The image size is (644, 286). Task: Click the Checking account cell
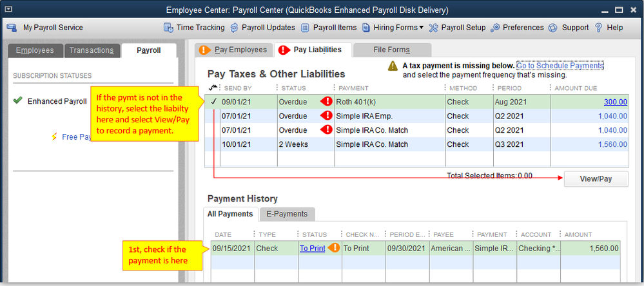pos(538,248)
